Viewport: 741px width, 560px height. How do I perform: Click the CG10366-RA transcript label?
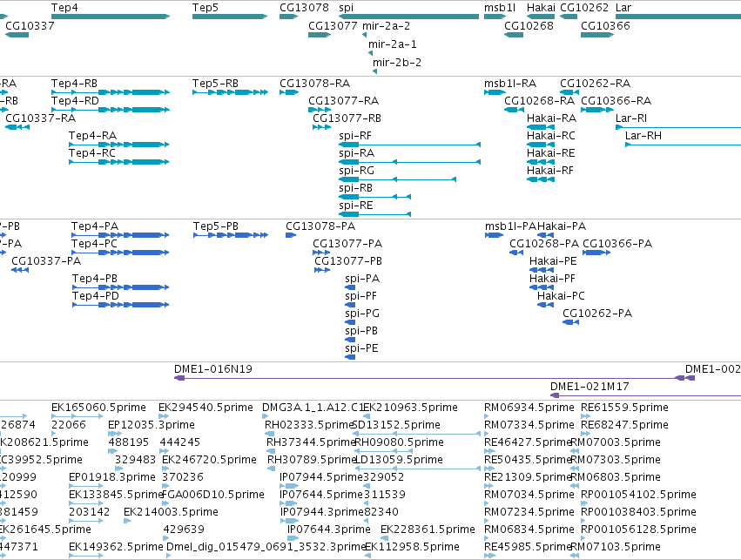[616, 101]
